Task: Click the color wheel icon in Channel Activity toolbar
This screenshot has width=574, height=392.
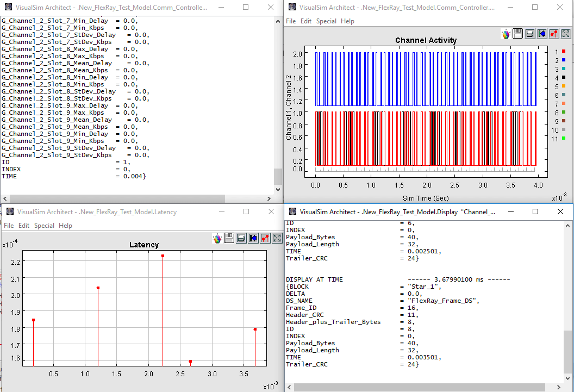Action: (x=506, y=34)
